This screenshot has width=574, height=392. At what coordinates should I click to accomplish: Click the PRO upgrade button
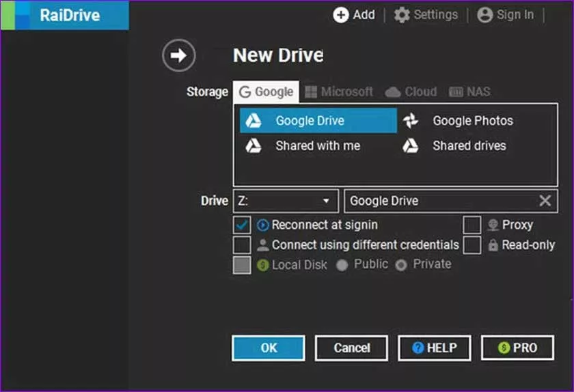click(x=518, y=348)
